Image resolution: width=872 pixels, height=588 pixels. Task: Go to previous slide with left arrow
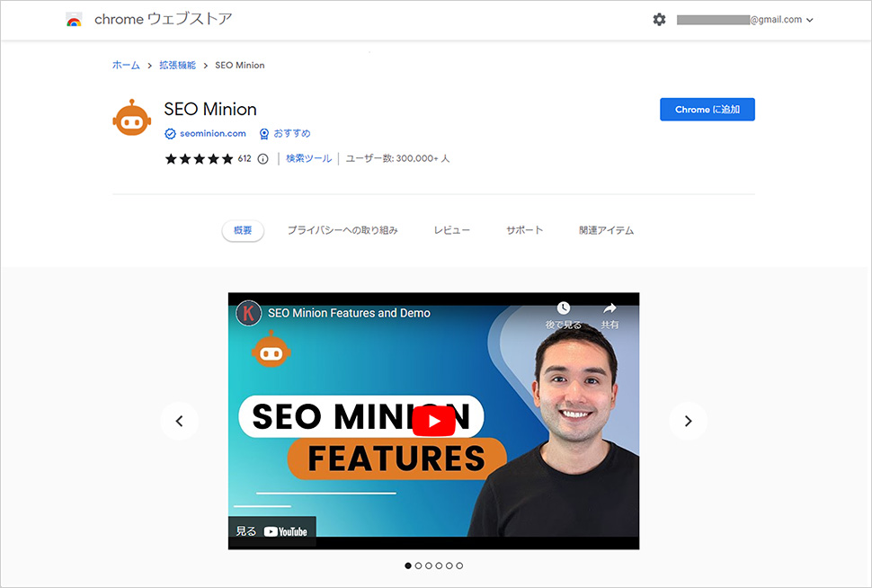[x=179, y=421]
